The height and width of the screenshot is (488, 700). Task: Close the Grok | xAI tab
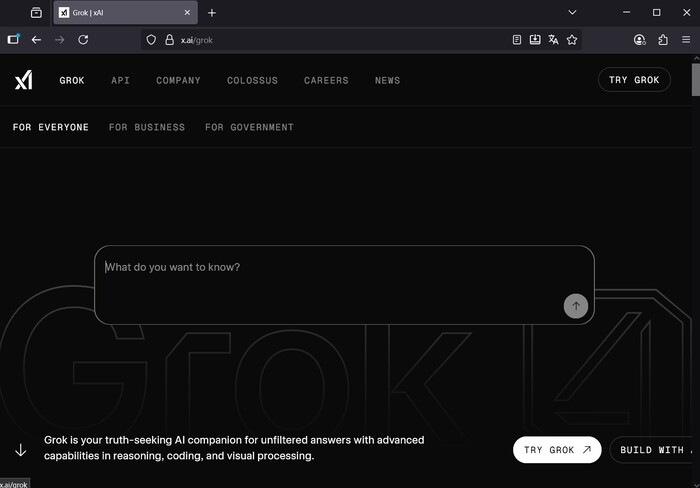[x=187, y=13]
